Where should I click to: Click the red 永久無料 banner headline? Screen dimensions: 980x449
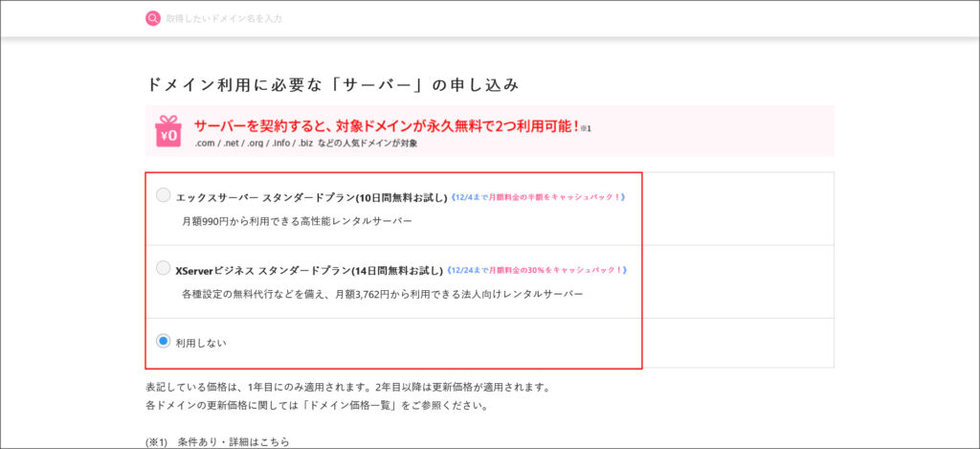386,125
